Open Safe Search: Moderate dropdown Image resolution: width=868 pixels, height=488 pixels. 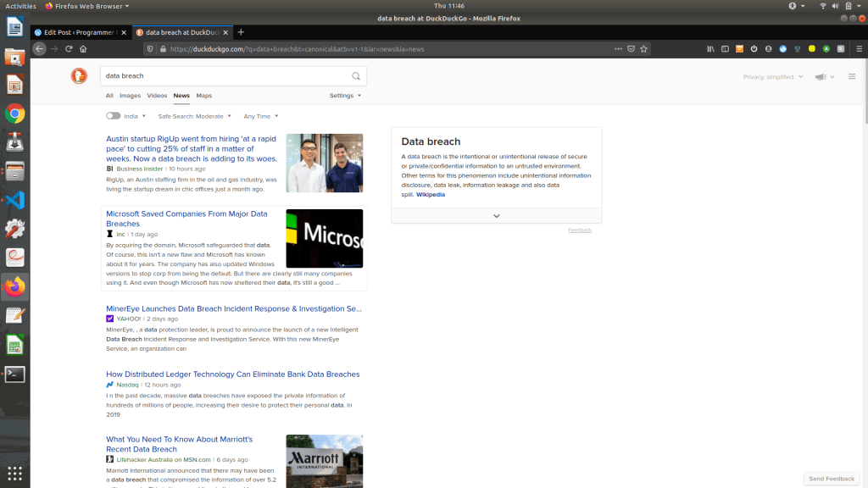pos(193,116)
